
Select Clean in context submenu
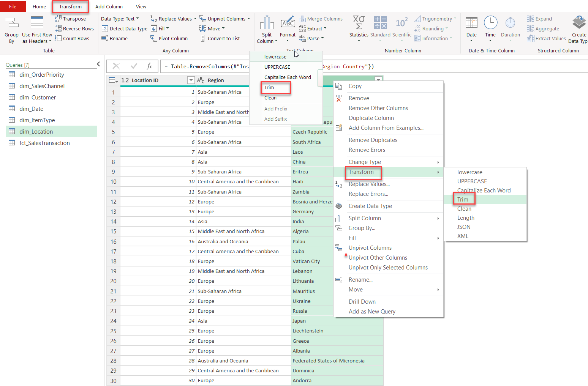coord(464,209)
